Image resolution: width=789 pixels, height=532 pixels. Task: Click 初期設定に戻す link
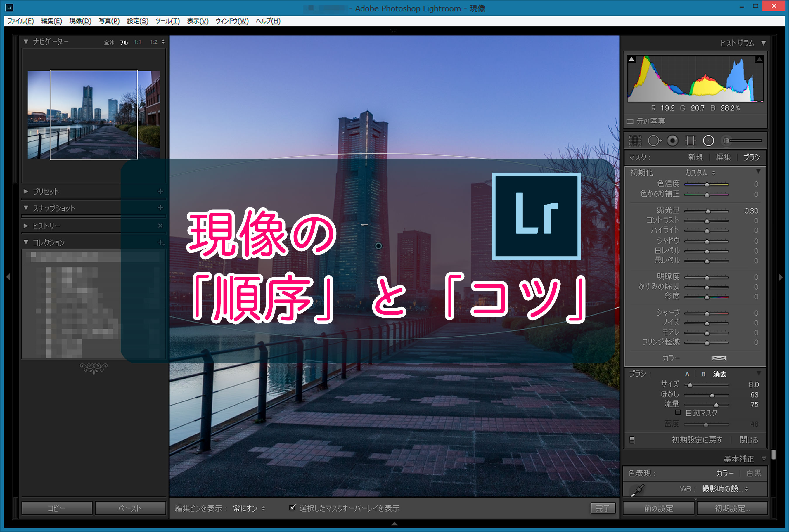tap(697, 440)
